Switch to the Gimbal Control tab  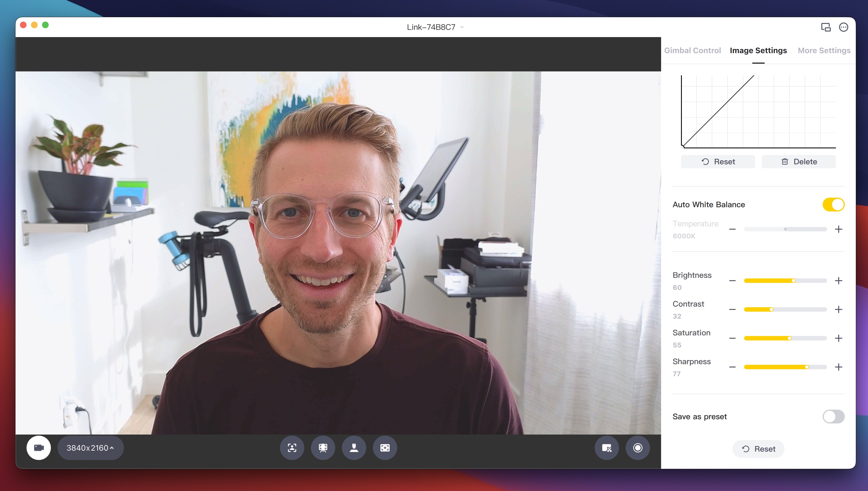click(692, 50)
